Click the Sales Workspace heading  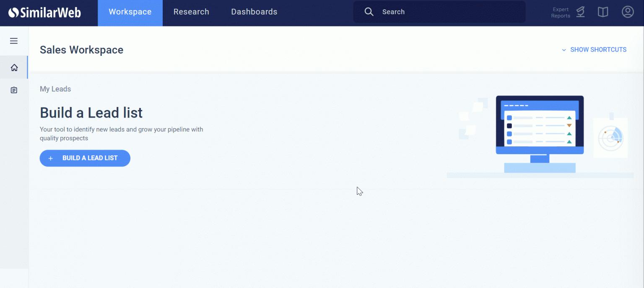(82, 50)
